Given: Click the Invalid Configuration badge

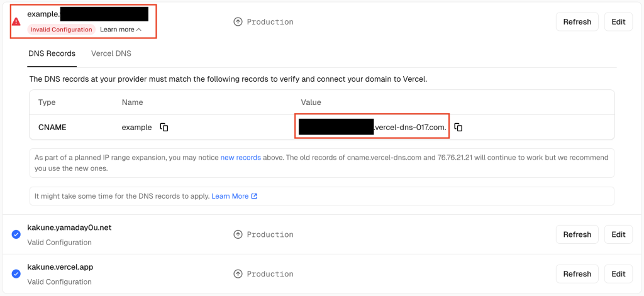Looking at the screenshot, I should pos(62,30).
